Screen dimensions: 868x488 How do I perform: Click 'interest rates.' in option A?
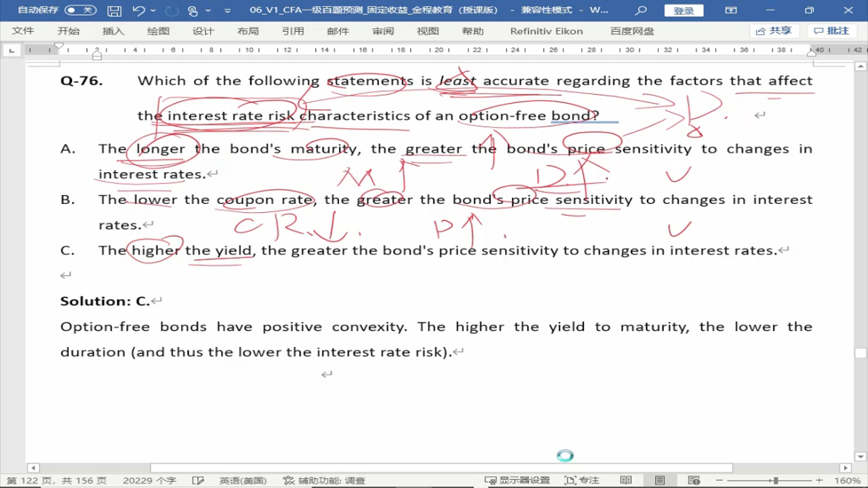tap(151, 174)
